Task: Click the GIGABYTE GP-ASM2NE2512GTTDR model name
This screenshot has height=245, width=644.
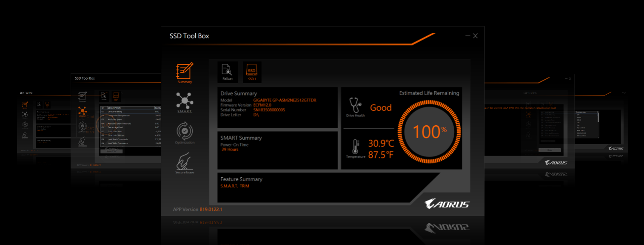Action: pos(285,100)
